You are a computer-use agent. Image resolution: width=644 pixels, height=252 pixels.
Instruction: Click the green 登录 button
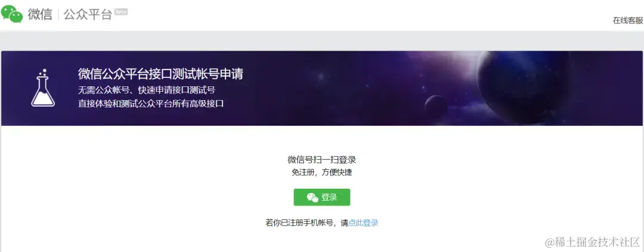(321, 197)
